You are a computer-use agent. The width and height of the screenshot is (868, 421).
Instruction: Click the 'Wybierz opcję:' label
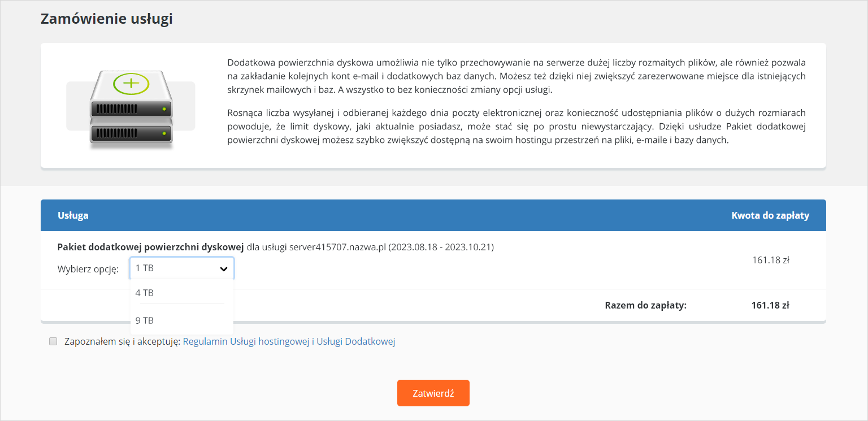[88, 269]
